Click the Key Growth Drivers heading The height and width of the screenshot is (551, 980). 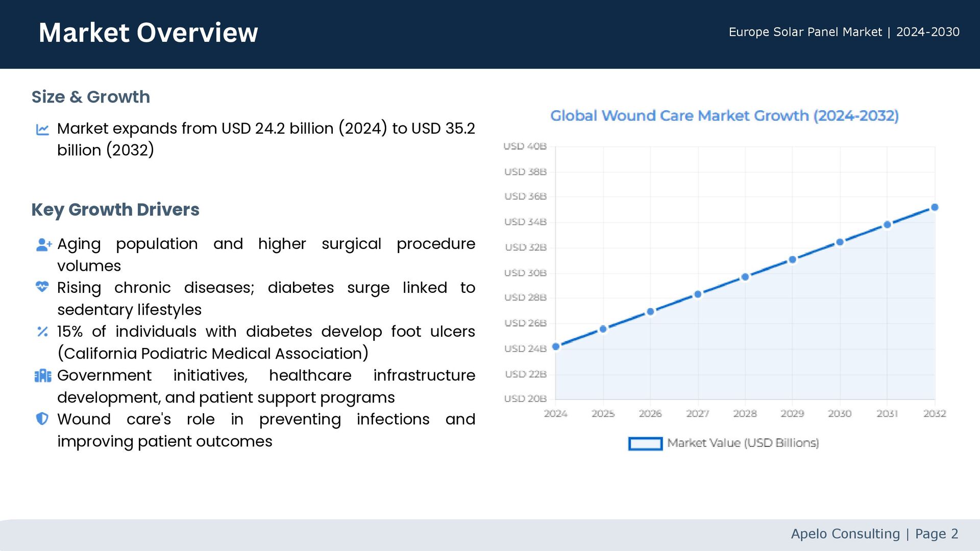115,210
